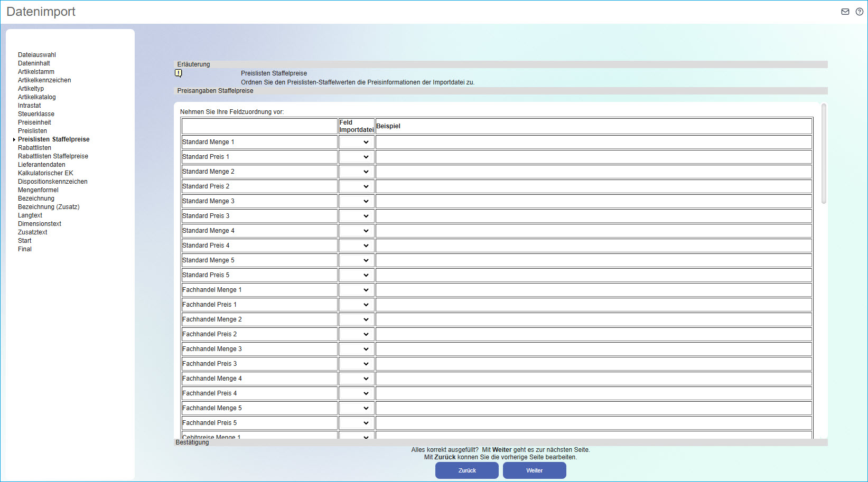Click the Erläuterung info note icon
Viewport: 868px width, 482px height.
(179, 73)
